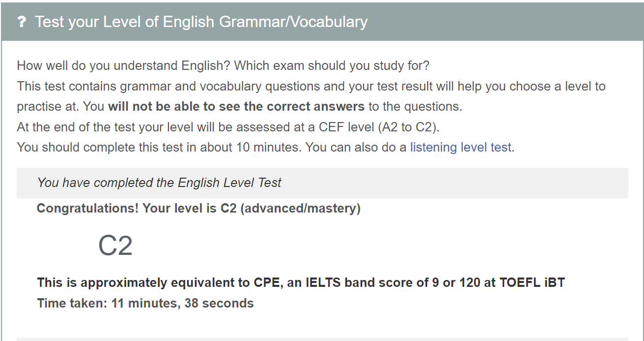The height and width of the screenshot is (341, 644).
Task: Click the Congratulations level C2 message
Action: pyautogui.click(x=199, y=208)
